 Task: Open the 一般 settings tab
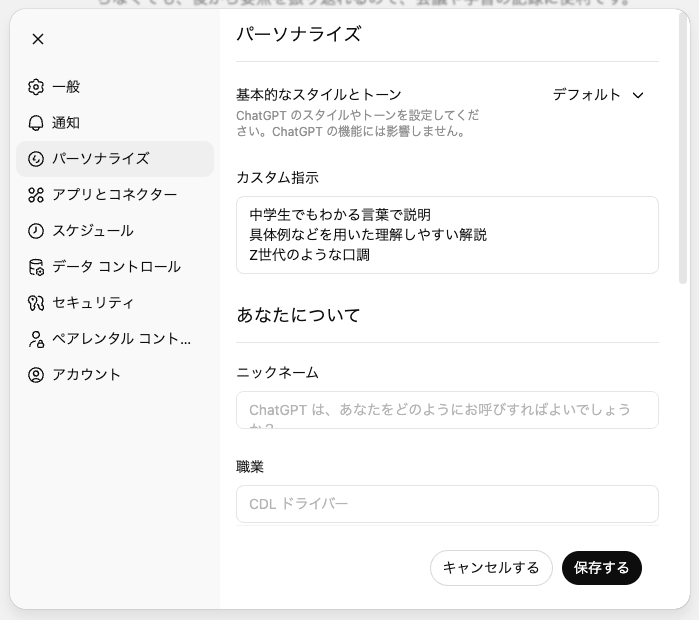click(66, 87)
